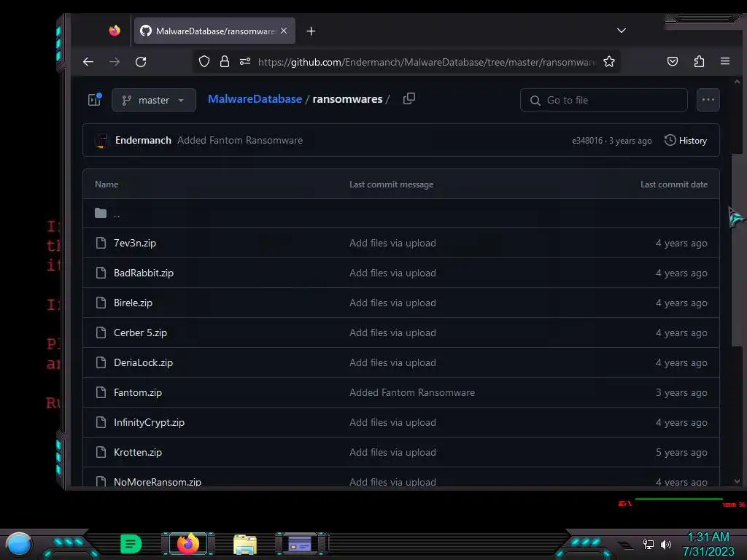Click the Name column header
The image size is (747, 560).
click(107, 184)
